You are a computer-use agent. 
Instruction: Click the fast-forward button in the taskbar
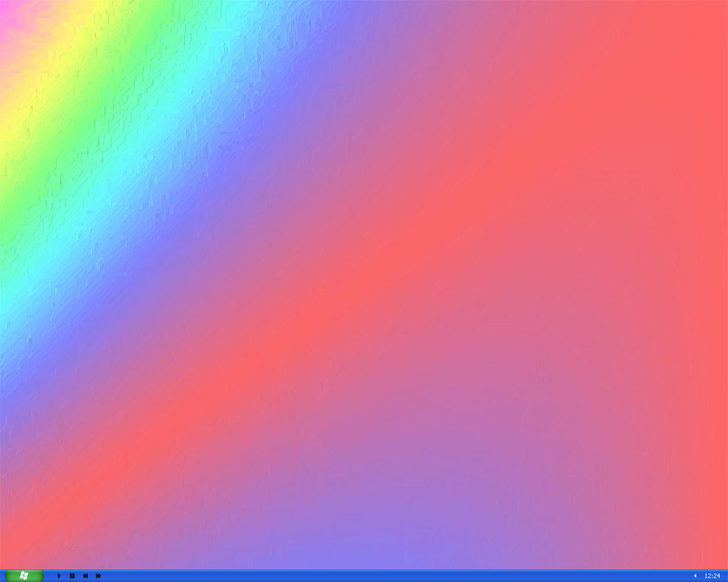[x=98, y=575]
